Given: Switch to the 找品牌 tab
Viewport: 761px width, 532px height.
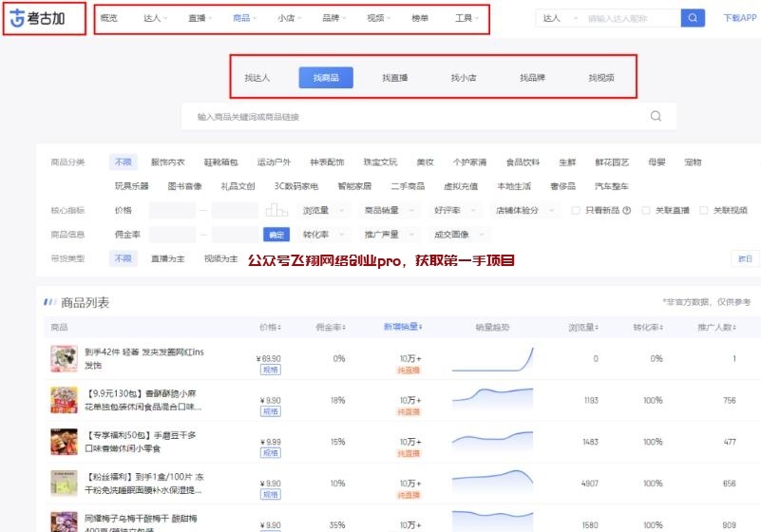Looking at the screenshot, I should click(532, 78).
